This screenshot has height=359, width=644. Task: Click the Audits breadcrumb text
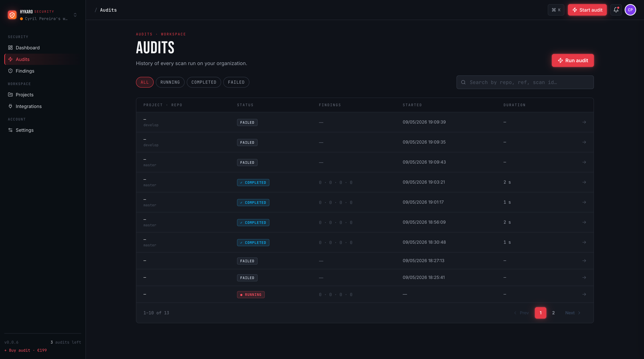(108, 10)
